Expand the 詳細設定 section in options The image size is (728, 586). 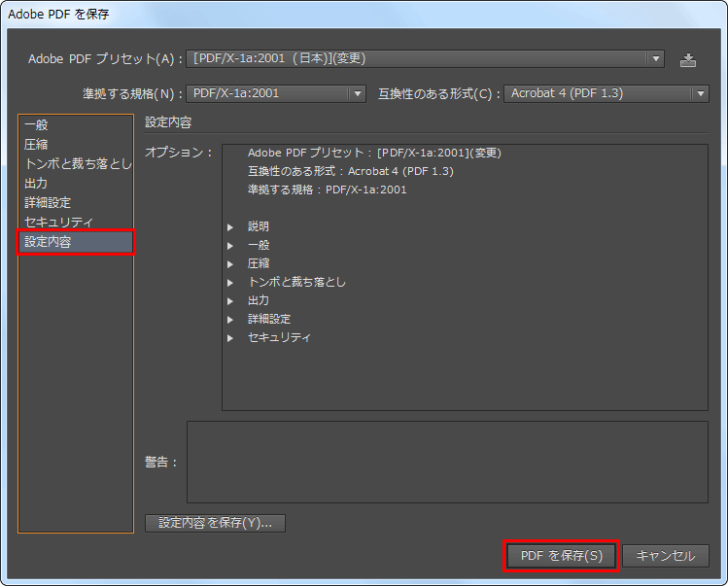[229, 320]
